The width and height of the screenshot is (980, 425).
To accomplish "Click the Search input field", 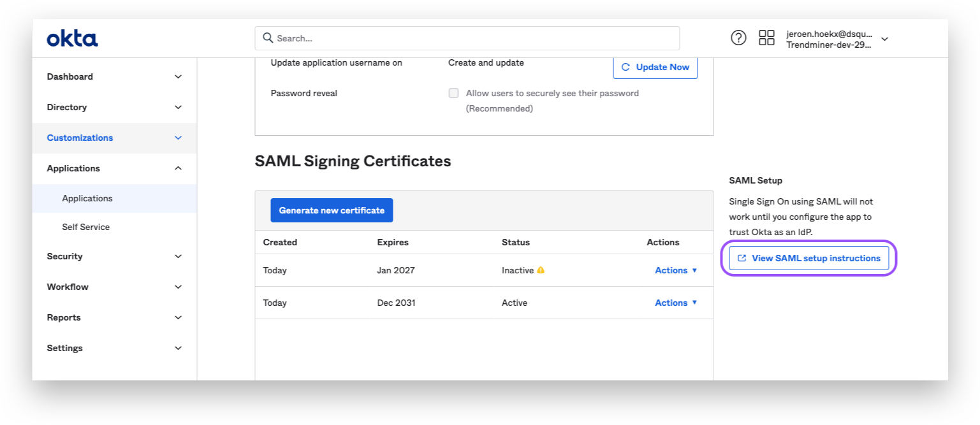I will coord(472,38).
